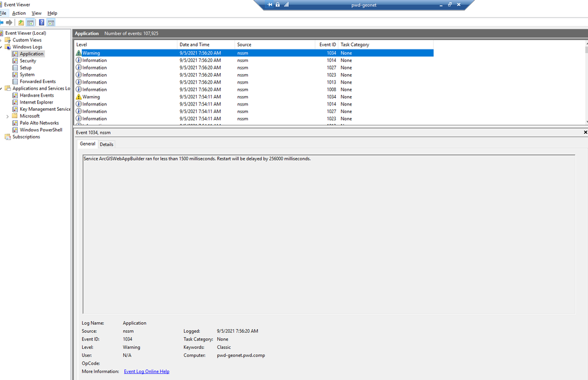Click the ArcGISWebAppBuilder service message text
Image resolution: width=588 pixels, height=380 pixels.
pyautogui.click(x=197, y=158)
